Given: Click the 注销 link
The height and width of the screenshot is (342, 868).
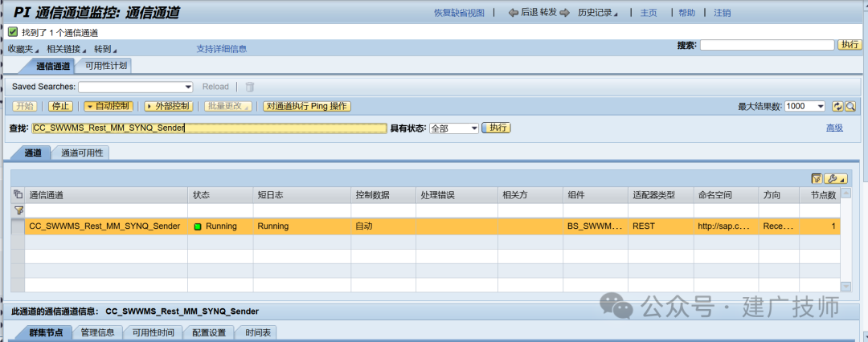Looking at the screenshot, I should point(722,13).
